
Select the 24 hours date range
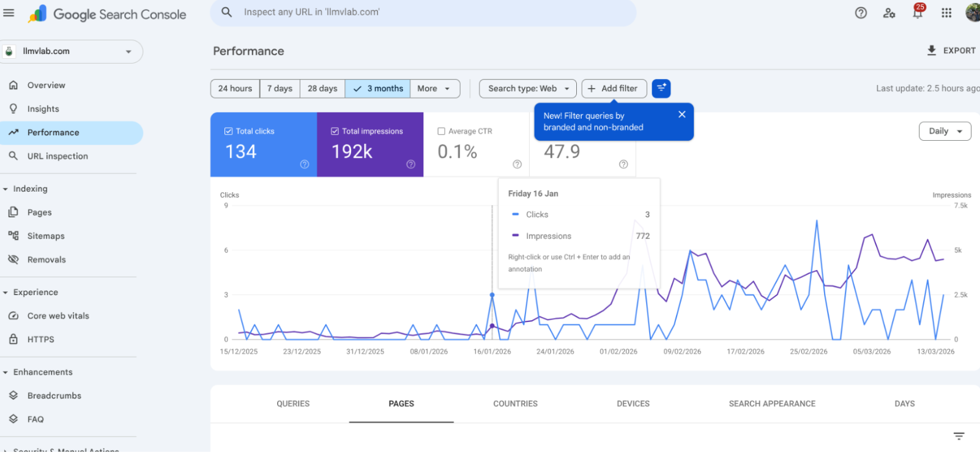(235, 89)
